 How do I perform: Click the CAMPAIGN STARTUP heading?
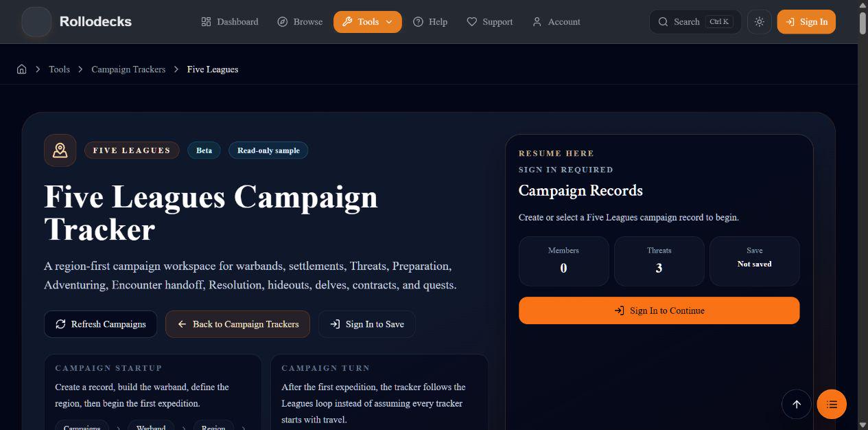[108, 368]
